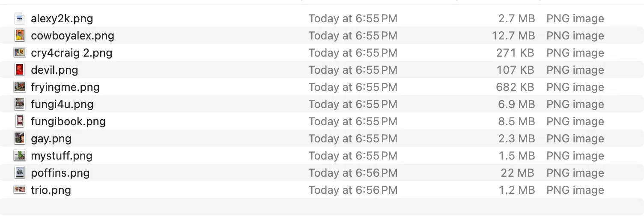Click the 12.7 MB size of cowboyalex.png
Viewport: 644px width, 217px height.
[x=513, y=36]
